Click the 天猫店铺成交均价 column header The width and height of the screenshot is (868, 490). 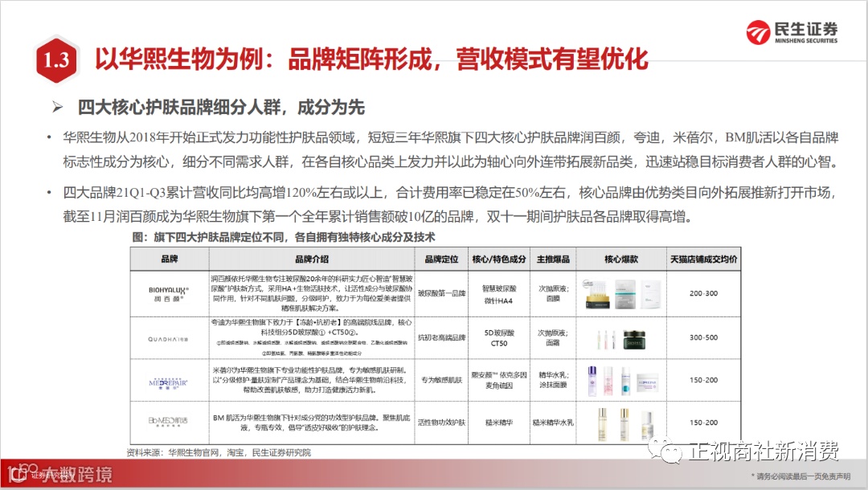[703, 259]
